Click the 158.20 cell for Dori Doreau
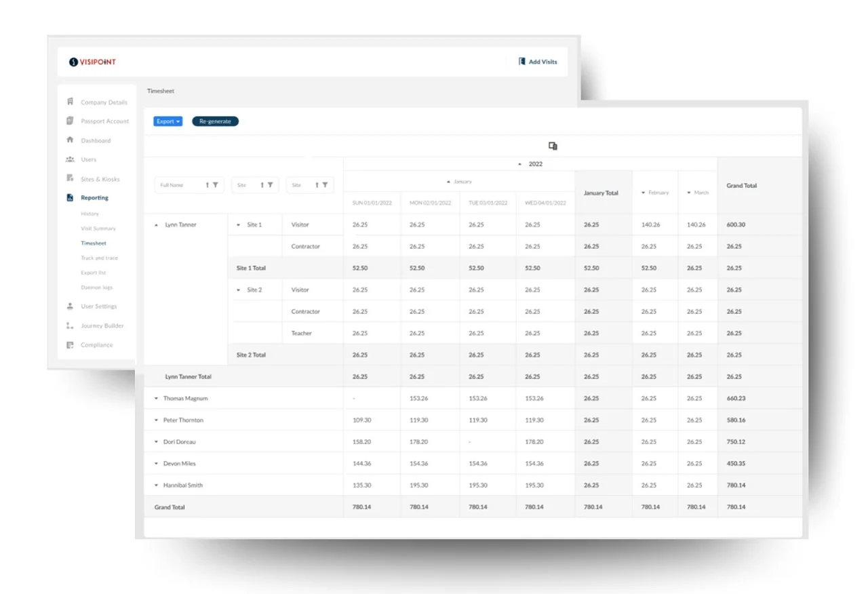Screen dimensions: 868x594 tap(372, 441)
